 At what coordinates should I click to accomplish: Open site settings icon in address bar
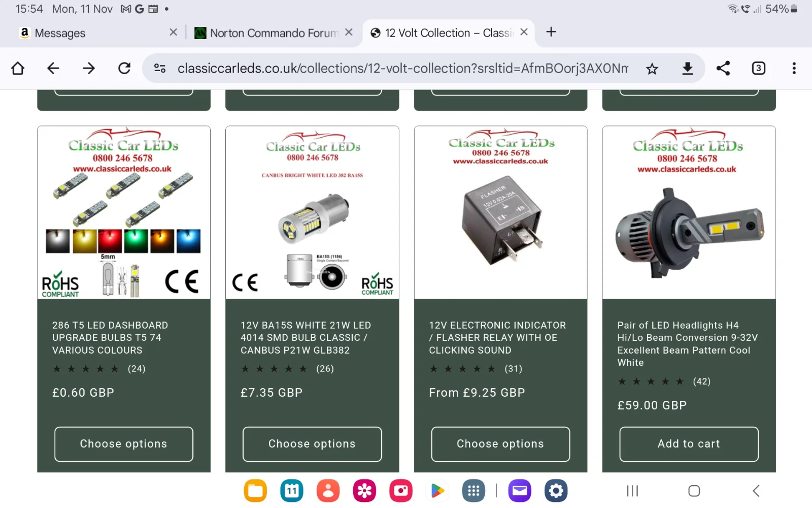click(160, 68)
